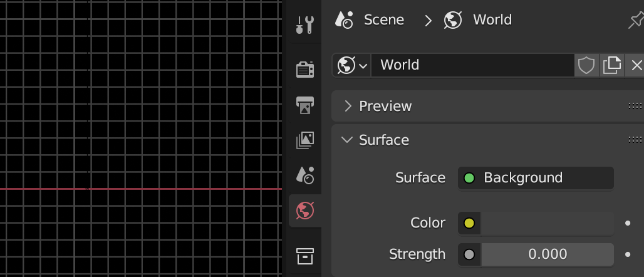Open the Collection properties box tab
644x277 pixels.
[x=305, y=255]
